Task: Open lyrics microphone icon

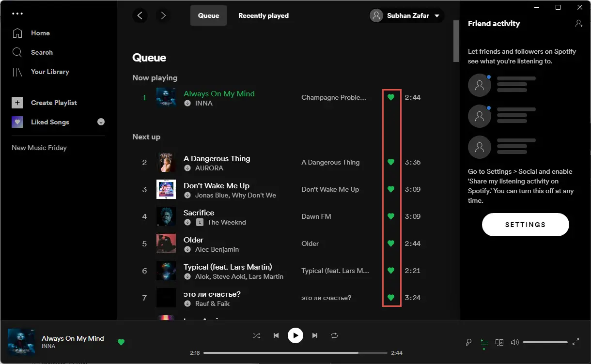Action: point(468,342)
